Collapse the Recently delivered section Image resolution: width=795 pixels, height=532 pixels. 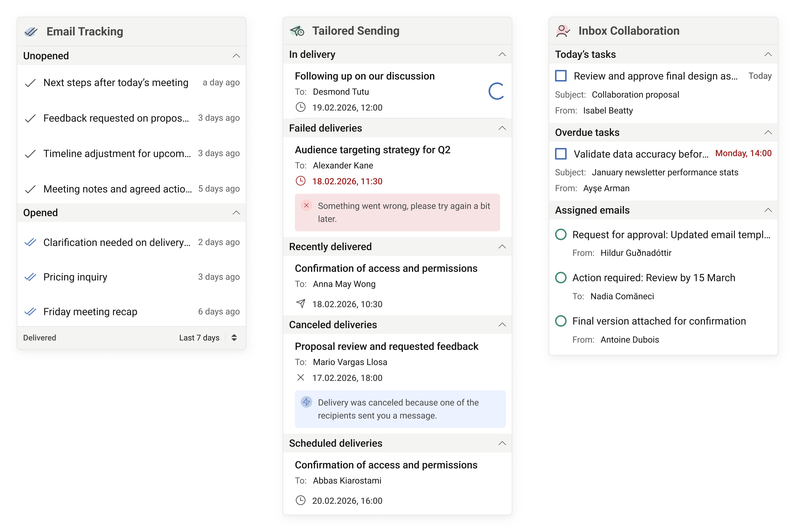502,246
